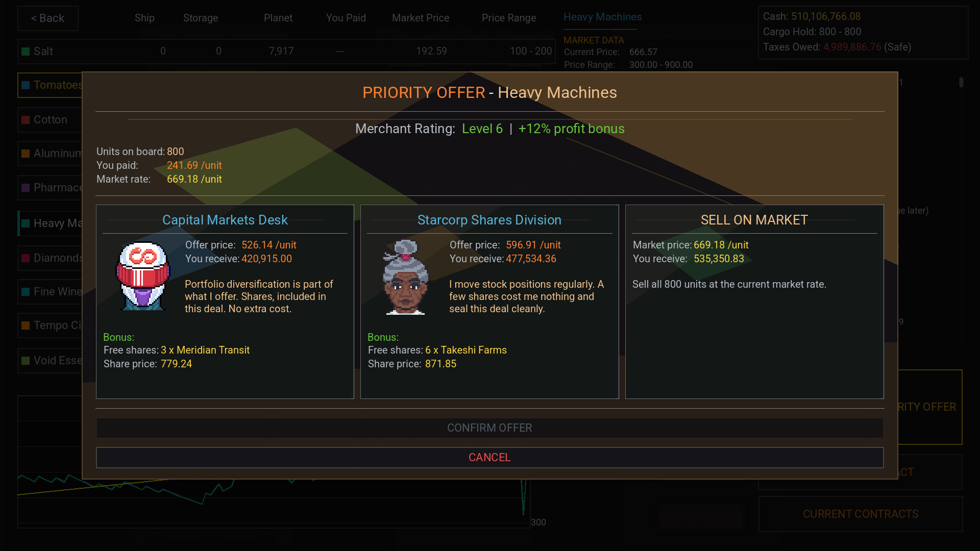Click the Capital Markets Desk robot portrait

pyautogui.click(x=143, y=276)
